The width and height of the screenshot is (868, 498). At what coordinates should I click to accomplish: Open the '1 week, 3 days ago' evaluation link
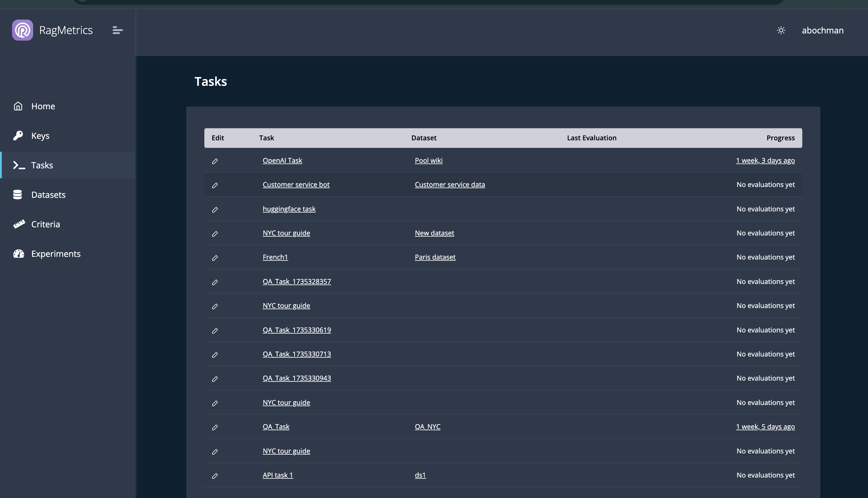(765, 160)
